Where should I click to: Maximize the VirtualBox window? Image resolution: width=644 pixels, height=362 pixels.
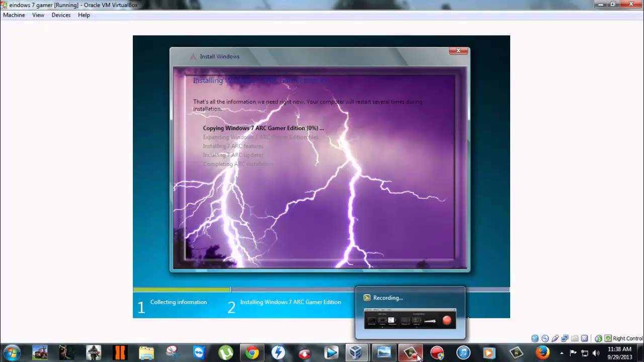613,4
